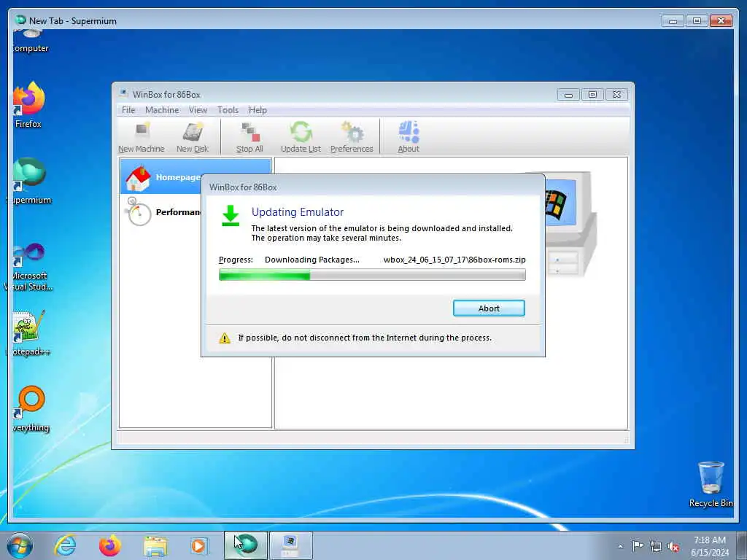Click the Firefox desktop shortcut
Image resolution: width=747 pixels, height=560 pixels.
coord(28,106)
